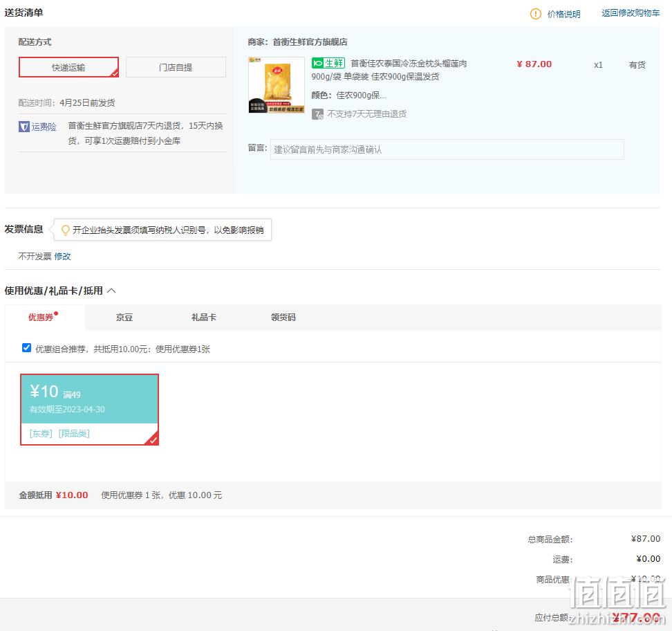
Task: Open the durian product thumbnail
Action: point(277,85)
